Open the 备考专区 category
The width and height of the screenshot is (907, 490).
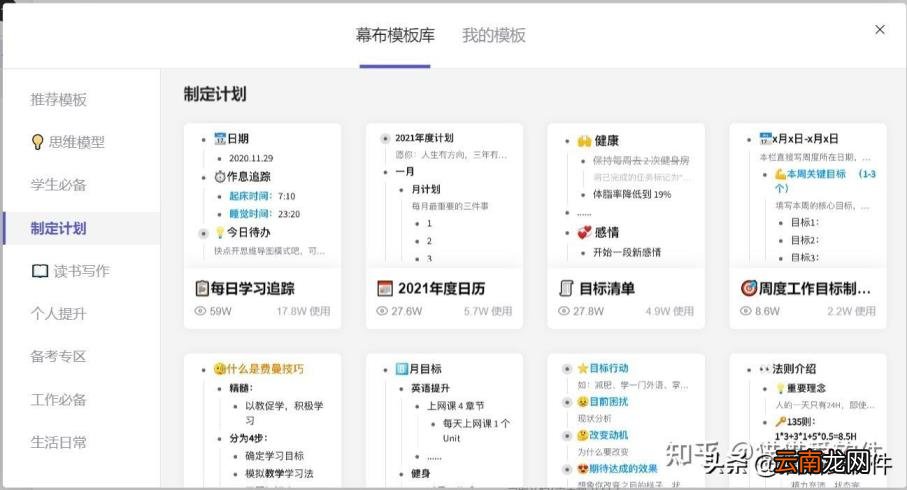[x=58, y=356]
